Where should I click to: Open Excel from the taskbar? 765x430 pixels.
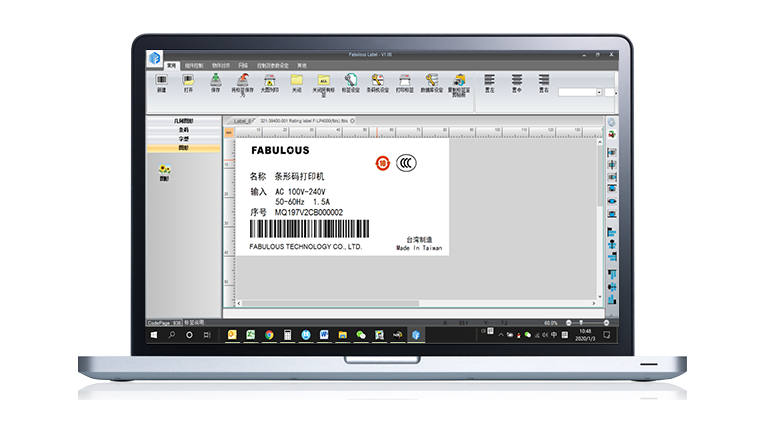tap(250, 335)
